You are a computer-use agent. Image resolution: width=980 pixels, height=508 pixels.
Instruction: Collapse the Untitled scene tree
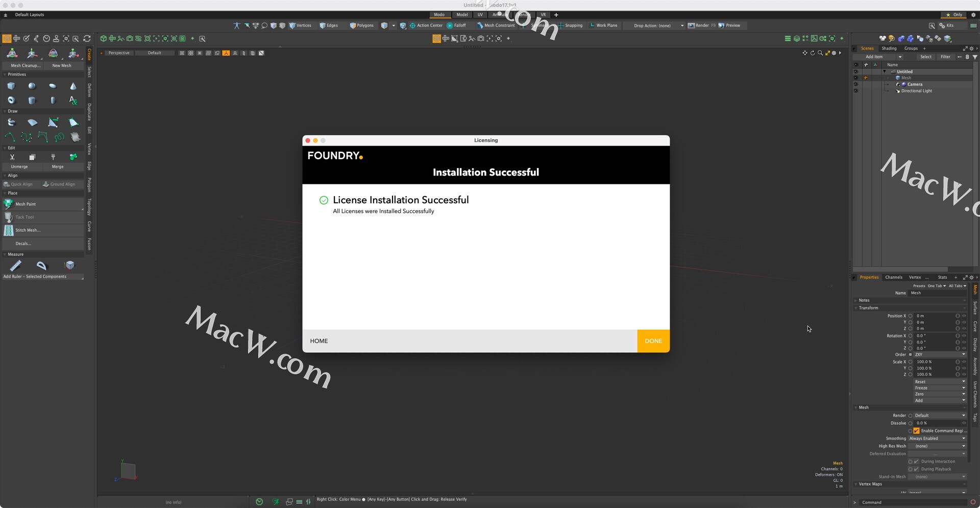[885, 71]
